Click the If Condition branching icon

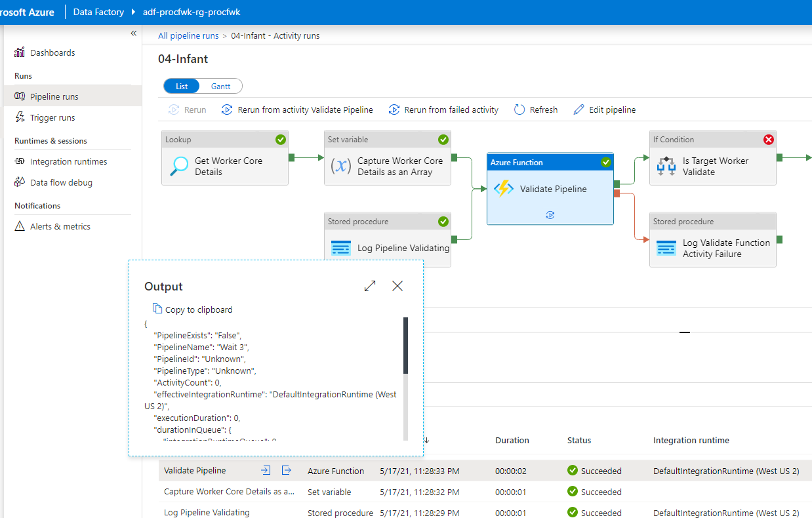pyautogui.click(x=666, y=166)
